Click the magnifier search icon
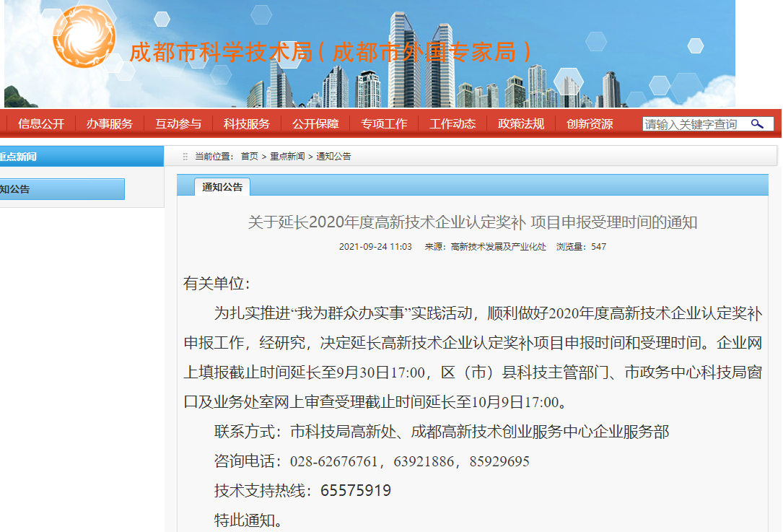The width and height of the screenshot is (783, 532). click(757, 124)
